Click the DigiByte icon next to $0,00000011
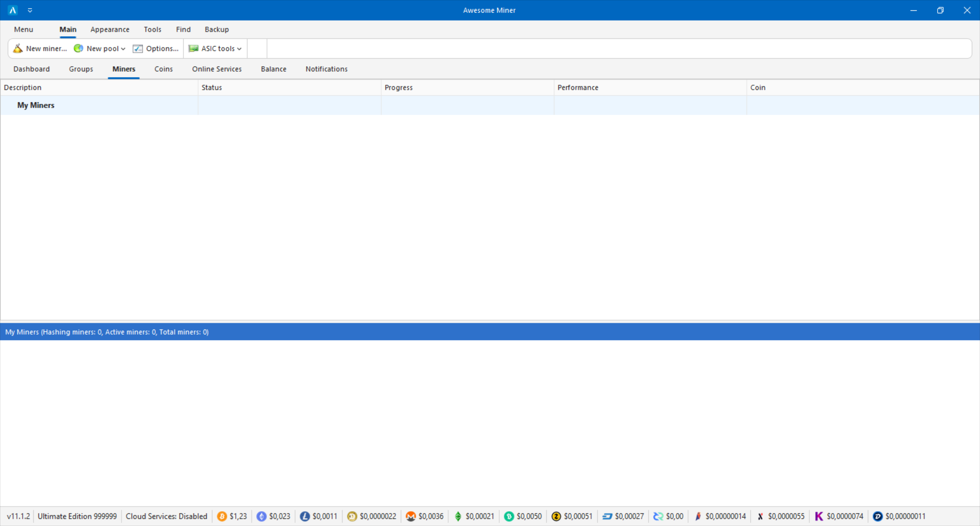This screenshot has width=980, height=526. click(x=877, y=516)
